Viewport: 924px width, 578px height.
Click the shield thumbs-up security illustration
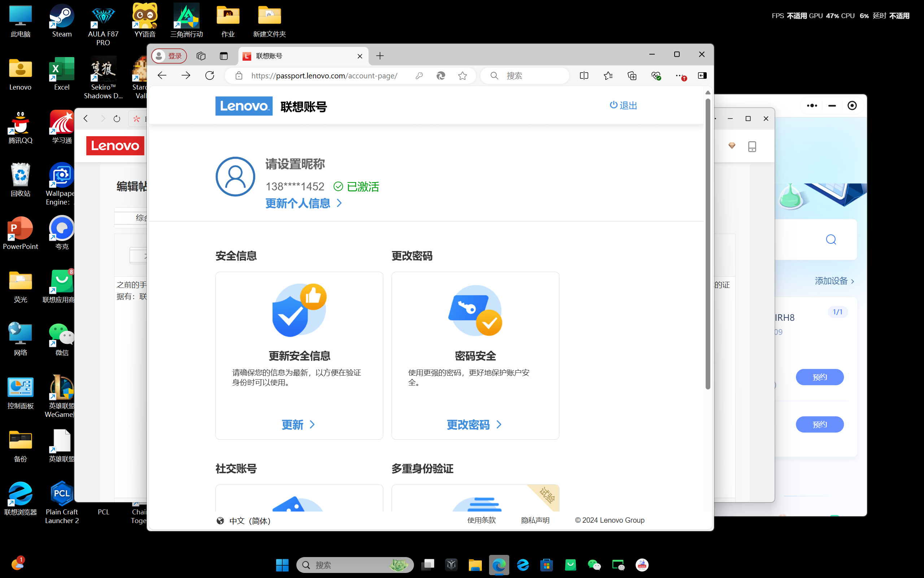(299, 310)
